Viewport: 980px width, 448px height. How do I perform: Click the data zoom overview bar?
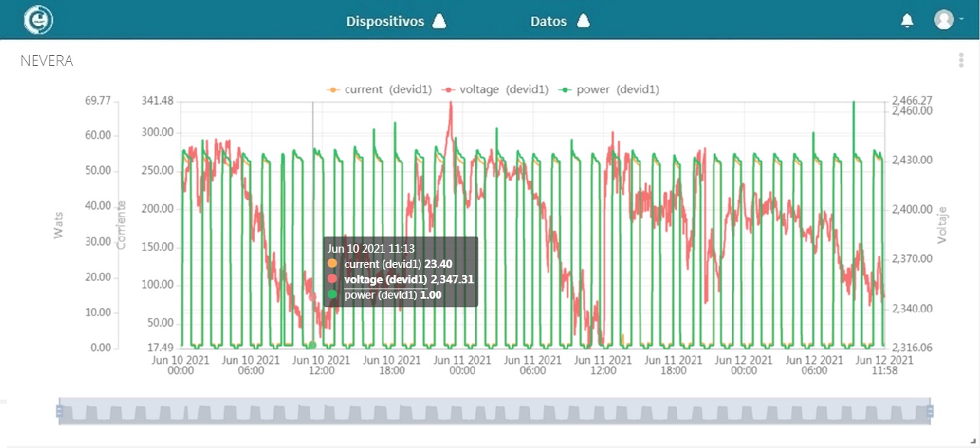(x=494, y=411)
